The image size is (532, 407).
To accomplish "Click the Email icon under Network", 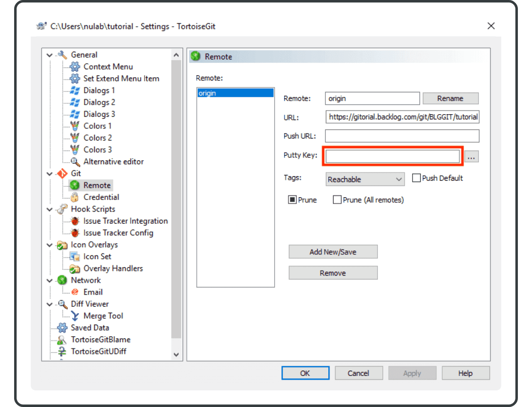I will point(75,292).
